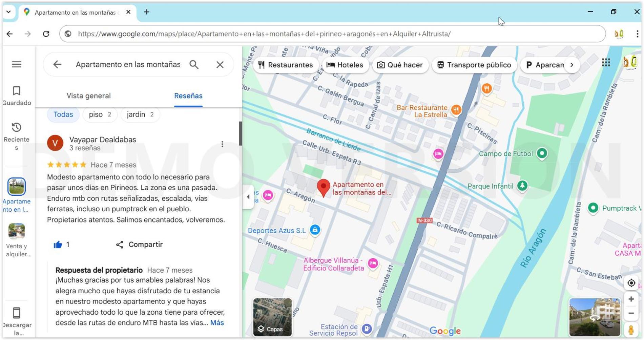Switch to the Reseñas tab
Viewport: 644px width, 340px height.
(188, 96)
